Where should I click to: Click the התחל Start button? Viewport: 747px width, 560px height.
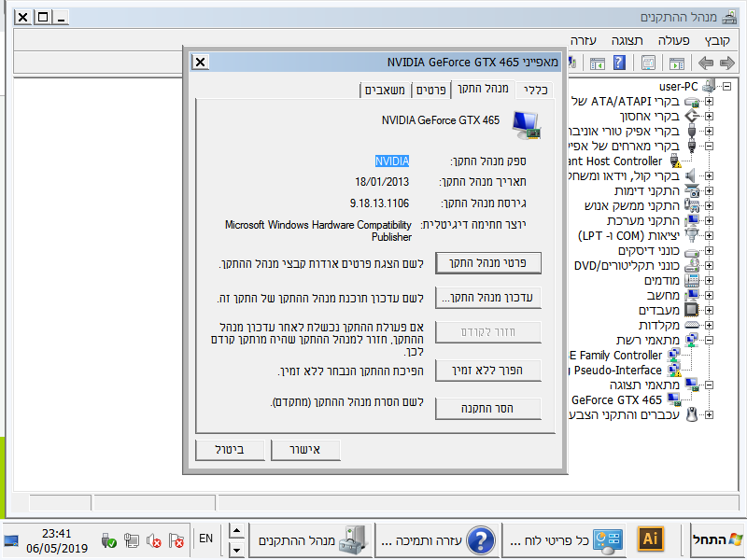click(717, 539)
